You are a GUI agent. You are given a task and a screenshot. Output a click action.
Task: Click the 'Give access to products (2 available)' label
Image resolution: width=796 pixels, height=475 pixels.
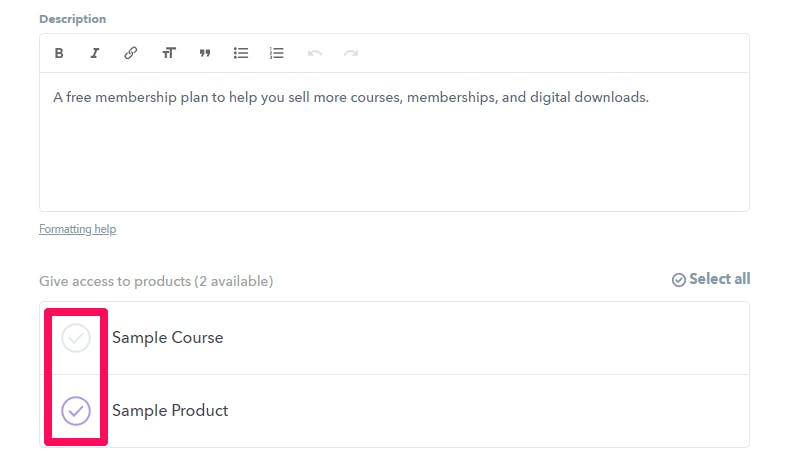[x=156, y=281]
